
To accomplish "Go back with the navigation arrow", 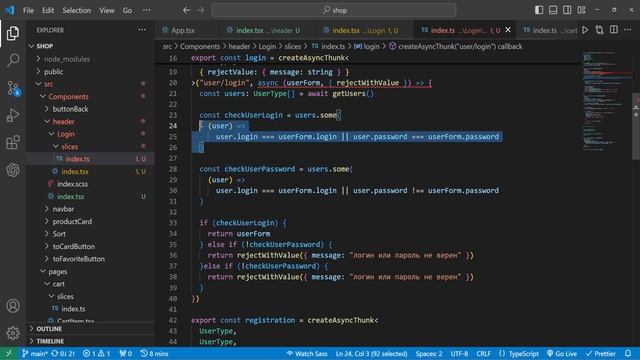I will tap(186, 10).
